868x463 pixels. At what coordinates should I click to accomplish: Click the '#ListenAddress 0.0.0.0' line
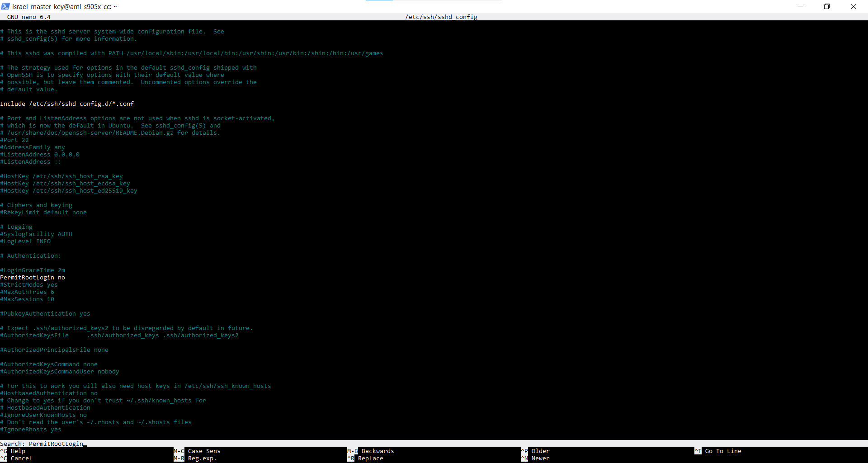click(40, 154)
